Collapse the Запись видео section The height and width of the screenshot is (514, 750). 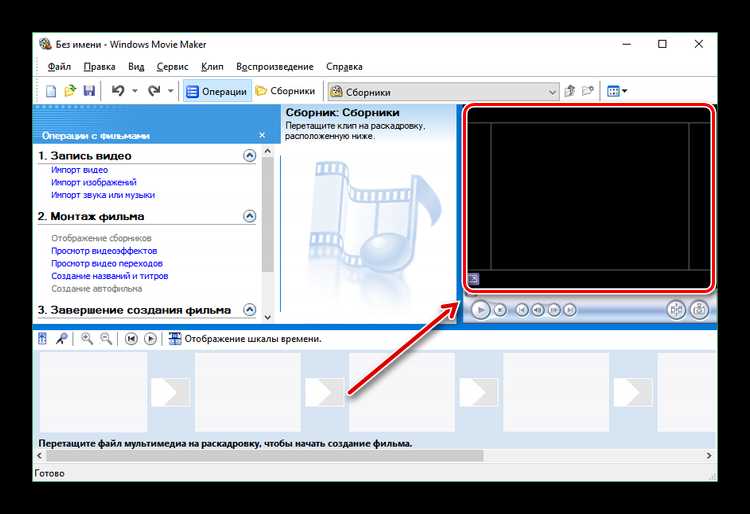[x=249, y=155]
